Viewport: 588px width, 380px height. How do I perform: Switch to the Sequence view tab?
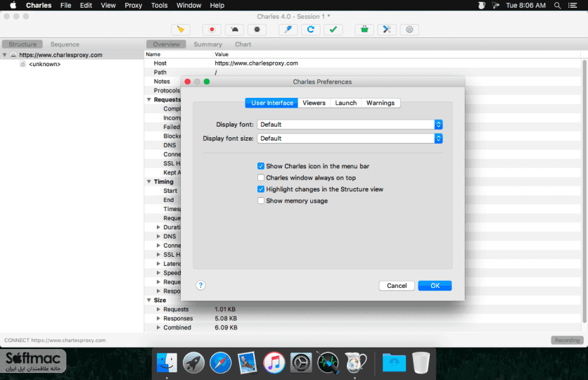(x=65, y=44)
